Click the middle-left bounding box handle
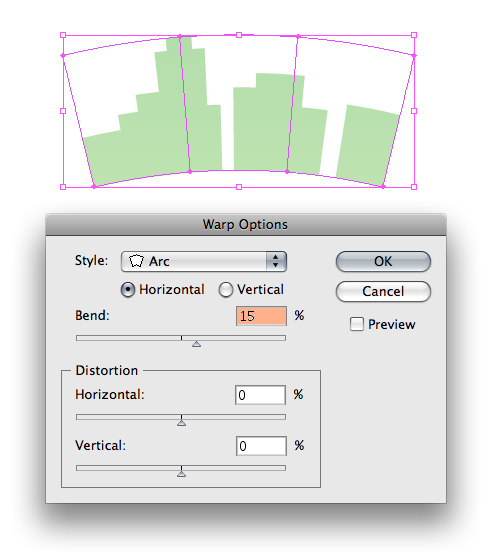The image size is (481, 560). (x=63, y=111)
